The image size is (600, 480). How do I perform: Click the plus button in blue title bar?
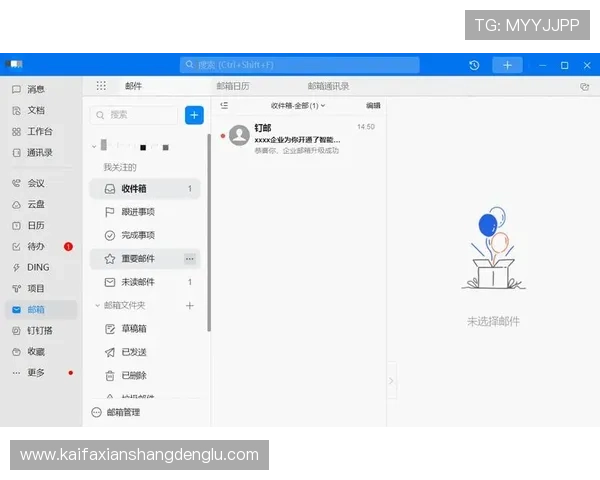(x=507, y=65)
